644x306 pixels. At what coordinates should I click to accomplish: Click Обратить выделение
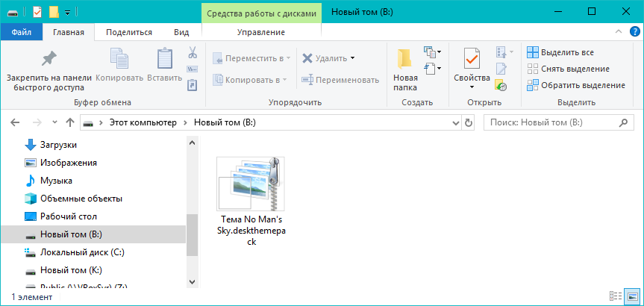coord(576,85)
